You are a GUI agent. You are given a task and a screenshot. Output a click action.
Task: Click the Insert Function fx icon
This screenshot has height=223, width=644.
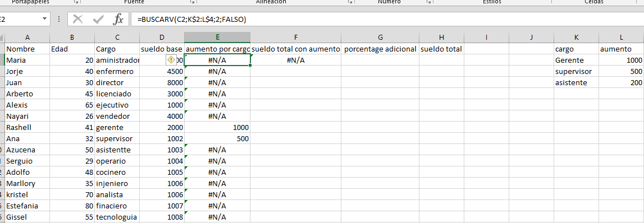118,19
